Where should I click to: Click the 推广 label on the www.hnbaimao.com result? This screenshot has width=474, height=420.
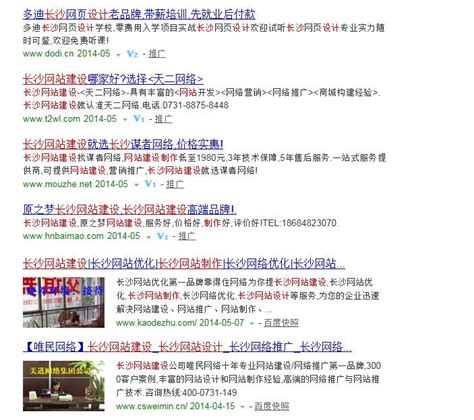click(187, 236)
